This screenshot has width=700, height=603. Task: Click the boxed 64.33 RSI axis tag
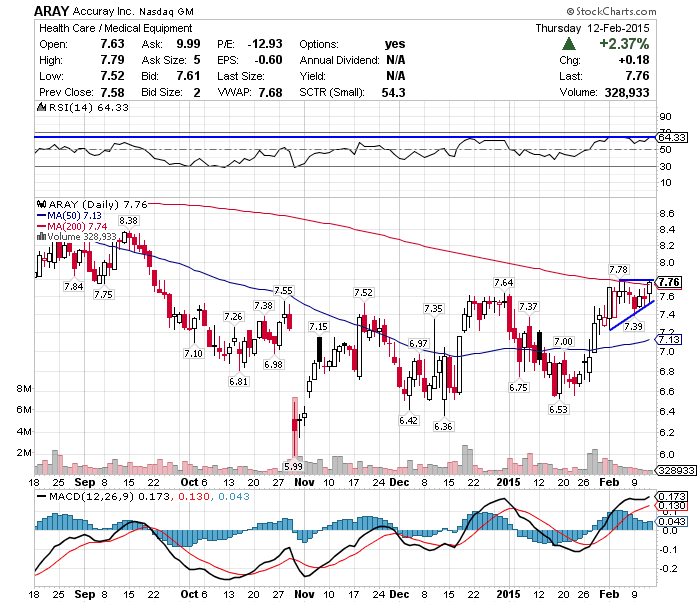pos(672,137)
